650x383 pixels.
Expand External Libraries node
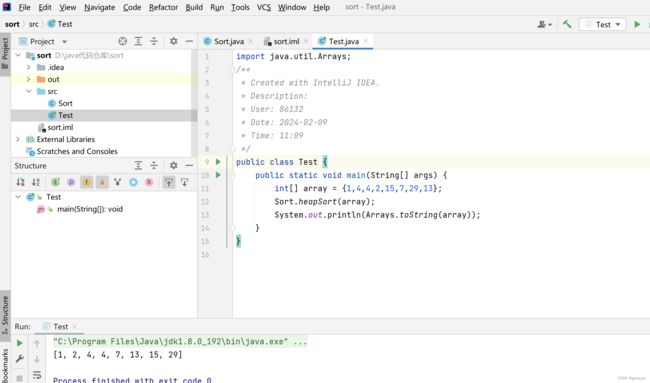coord(18,139)
